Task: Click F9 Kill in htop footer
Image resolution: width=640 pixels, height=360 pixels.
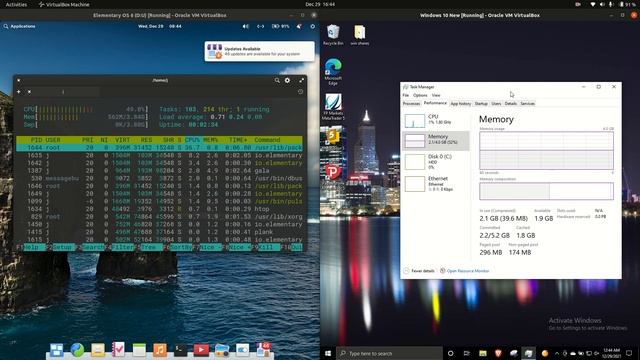Action: pos(266,247)
